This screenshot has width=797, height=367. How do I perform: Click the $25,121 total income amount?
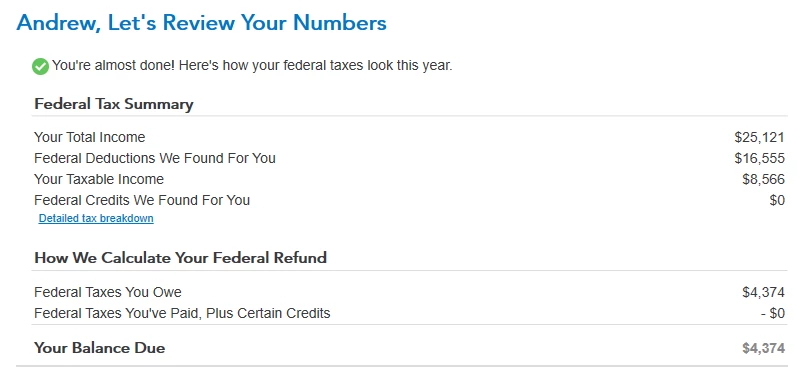759,137
